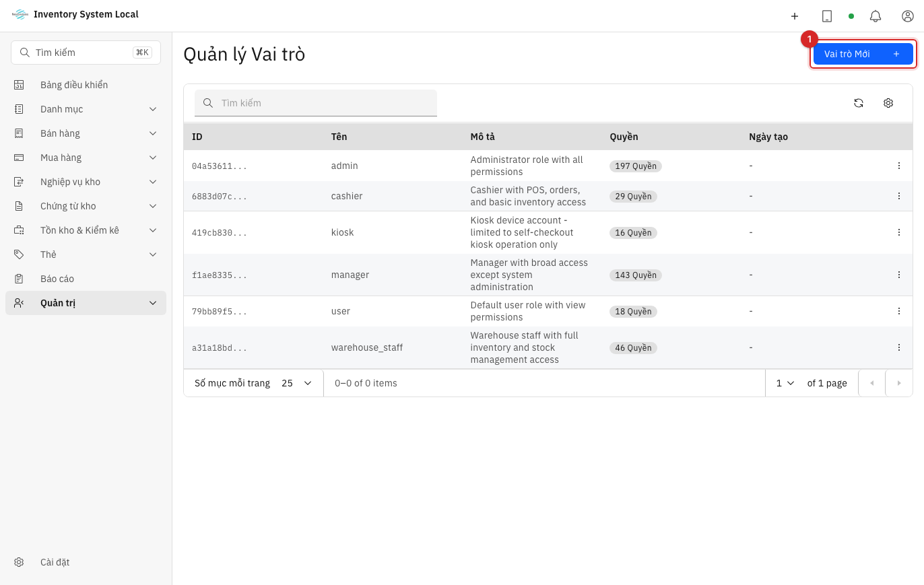Refresh the roles table

click(859, 103)
